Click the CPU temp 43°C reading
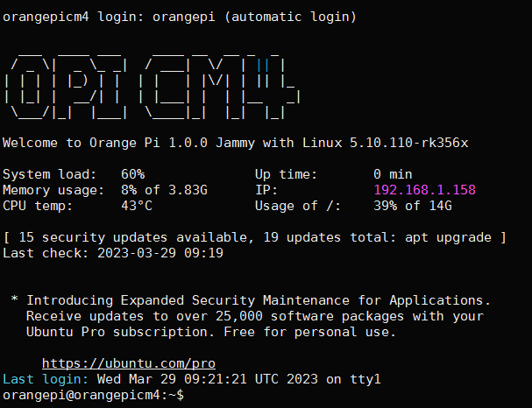532x408 pixels. click(x=137, y=206)
